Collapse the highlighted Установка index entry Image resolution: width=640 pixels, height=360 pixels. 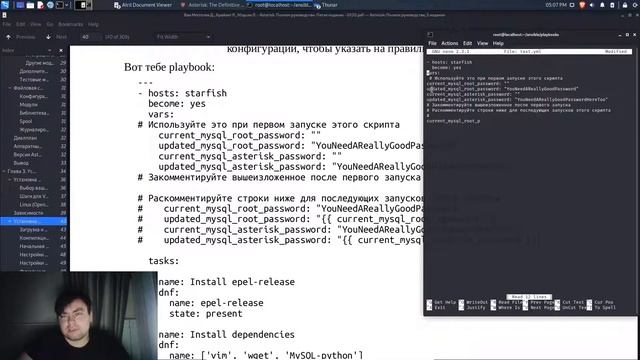[x=10, y=221]
